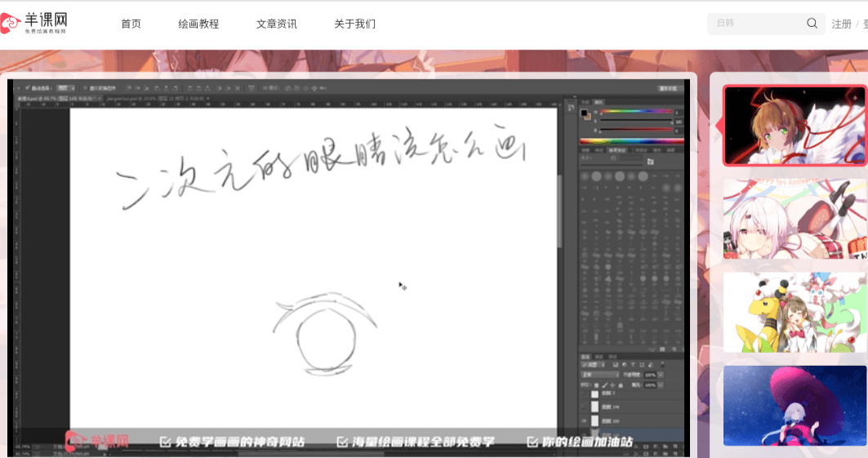Click the foreground color swatch in Photoshop
868x458 pixels.
pos(585,113)
